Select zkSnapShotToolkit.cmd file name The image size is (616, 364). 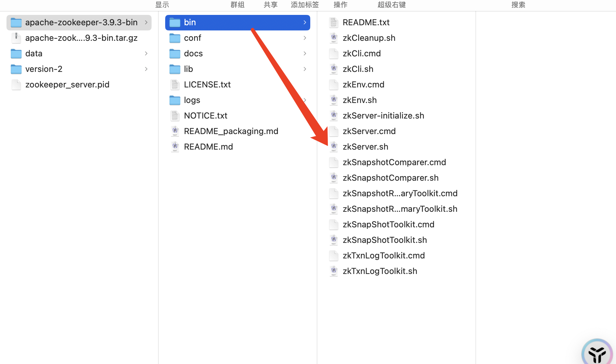coord(388,224)
